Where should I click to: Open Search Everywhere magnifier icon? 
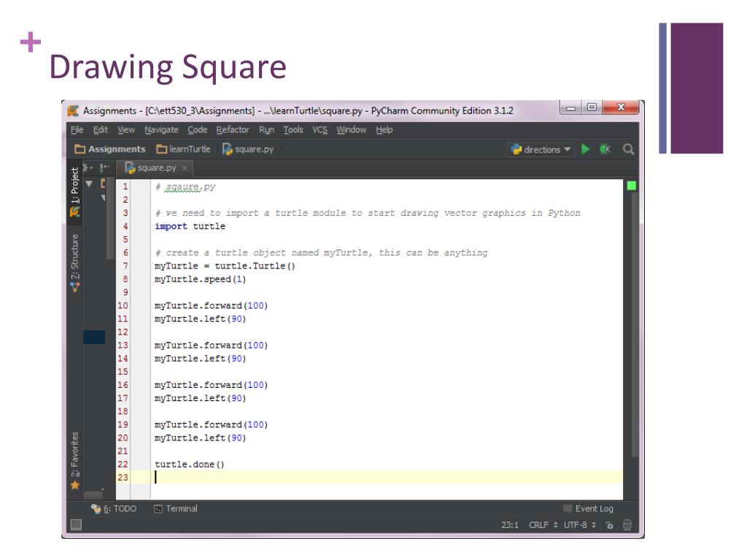click(628, 149)
